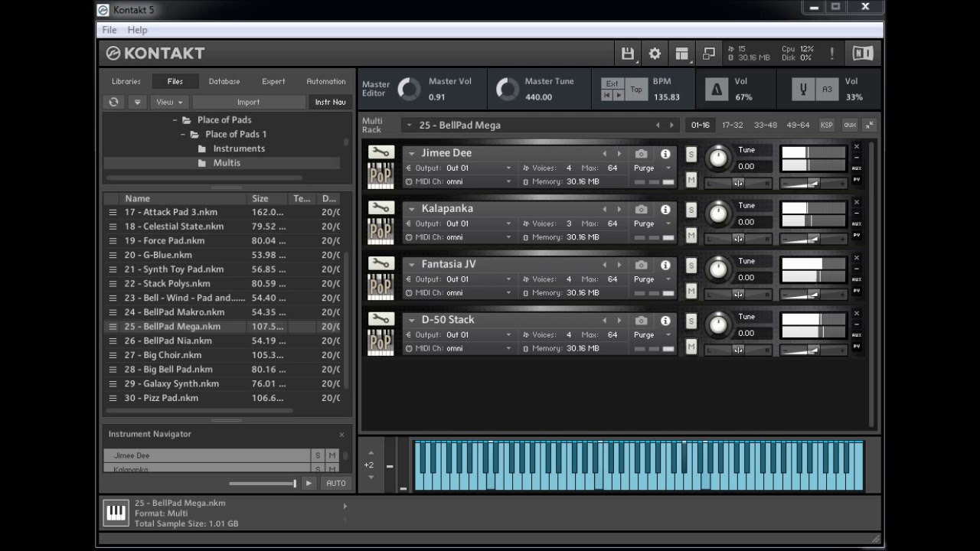Screen dimensions: 980x551
Task: Open Purge dropdown for D-50 Stack
Action: (652, 335)
